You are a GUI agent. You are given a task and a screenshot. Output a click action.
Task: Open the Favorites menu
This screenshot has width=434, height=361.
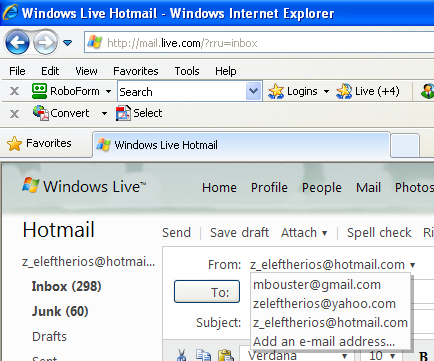point(136,71)
